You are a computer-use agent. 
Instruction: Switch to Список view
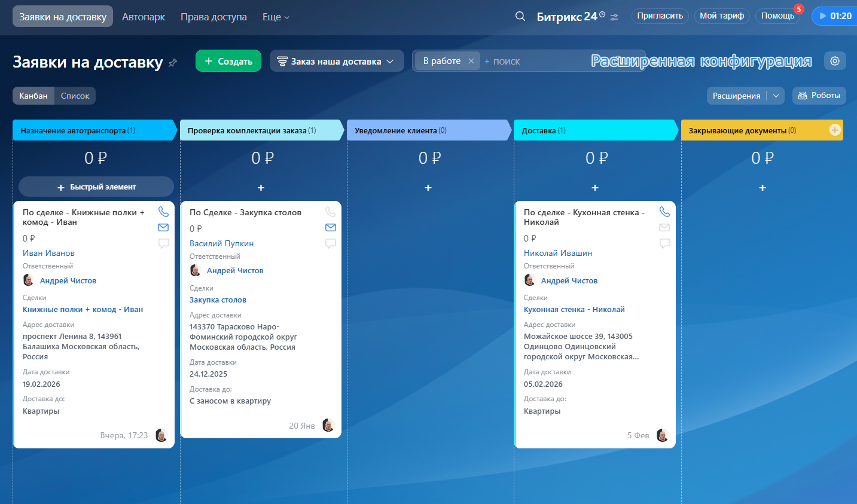click(75, 96)
